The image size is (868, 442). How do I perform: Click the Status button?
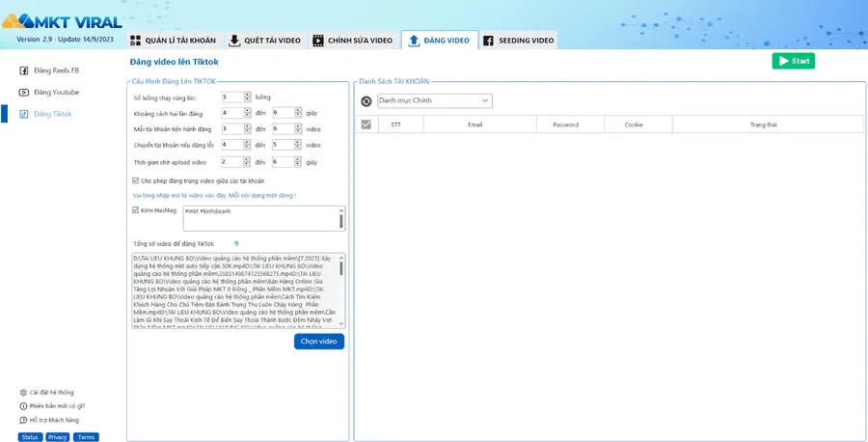pos(30,437)
